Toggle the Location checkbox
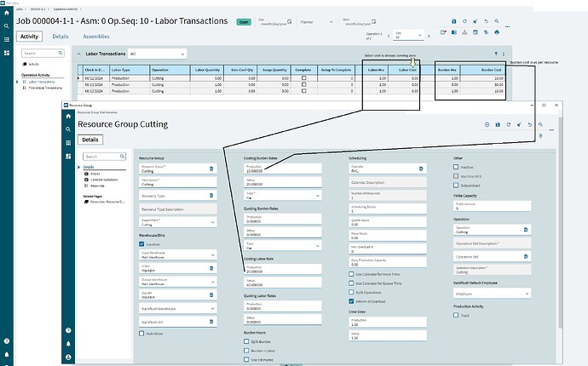The image size is (588, 366). [x=141, y=244]
